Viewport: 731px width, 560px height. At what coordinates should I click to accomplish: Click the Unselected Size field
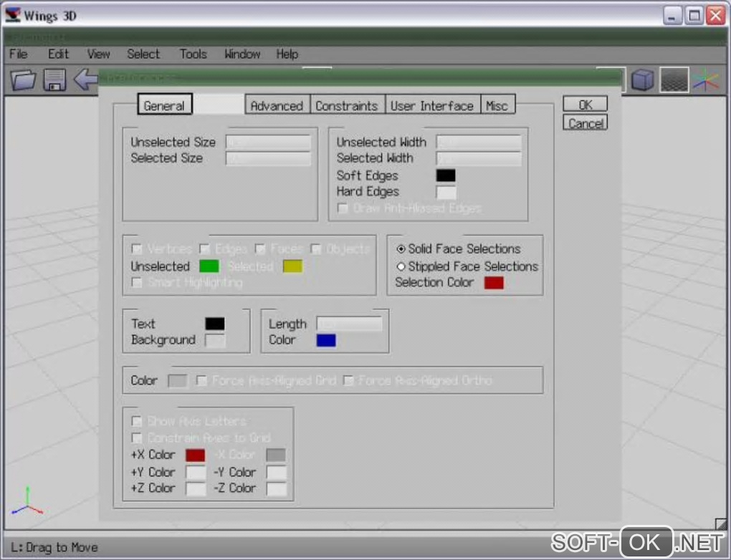click(x=268, y=142)
